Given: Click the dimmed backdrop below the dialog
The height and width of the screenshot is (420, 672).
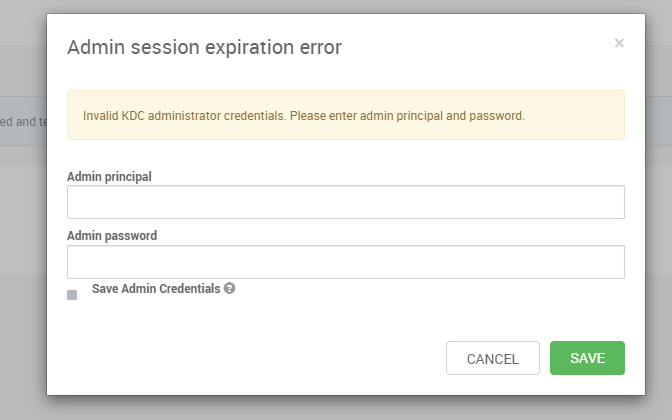Looking at the screenshot, I should pyautogui.click(x=336, y=408).
